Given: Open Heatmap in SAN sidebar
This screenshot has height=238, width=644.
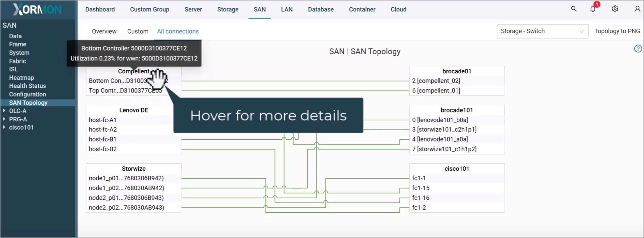Looking at the screenshot, I should (21, 77).
